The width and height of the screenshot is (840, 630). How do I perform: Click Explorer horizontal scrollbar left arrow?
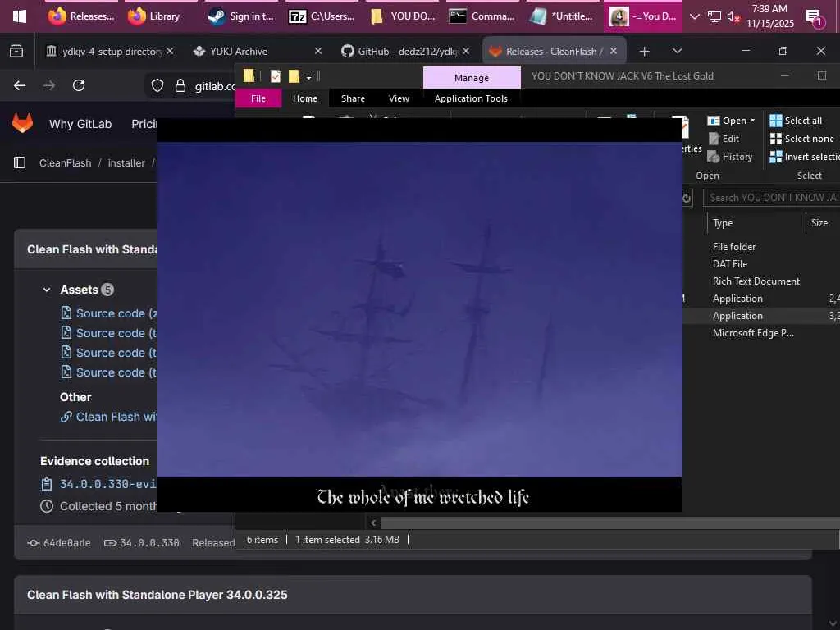click(373, 523)
